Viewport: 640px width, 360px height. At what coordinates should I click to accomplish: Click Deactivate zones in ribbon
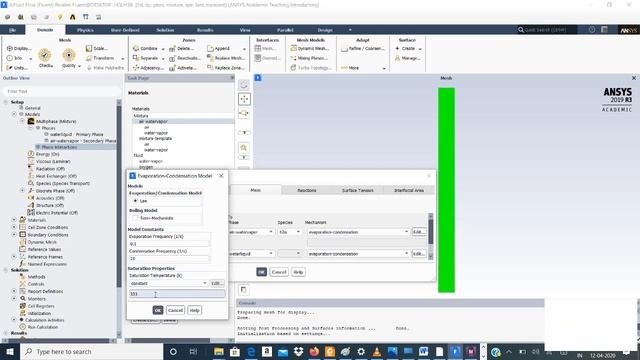(x=185, y=58)
